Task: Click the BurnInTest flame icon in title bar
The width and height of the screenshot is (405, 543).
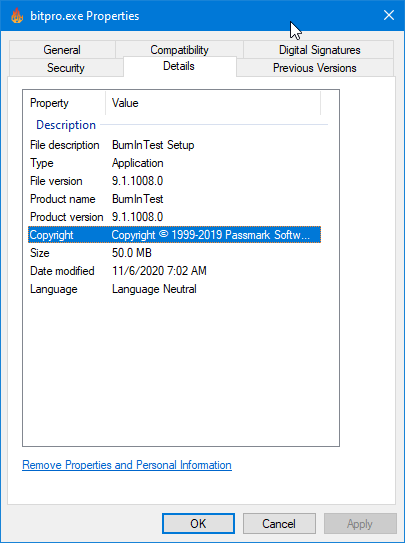Action: pyautogui.click(x=17, y=16)
